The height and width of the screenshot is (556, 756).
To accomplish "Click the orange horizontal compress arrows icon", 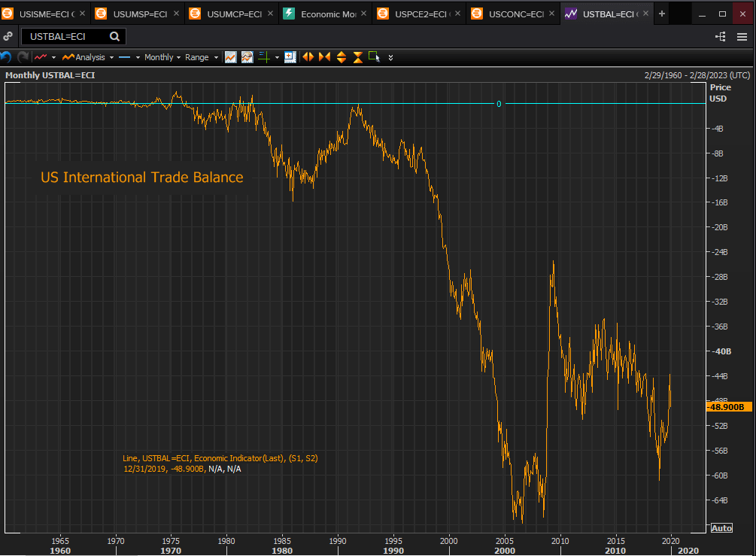I will (324, 57).
